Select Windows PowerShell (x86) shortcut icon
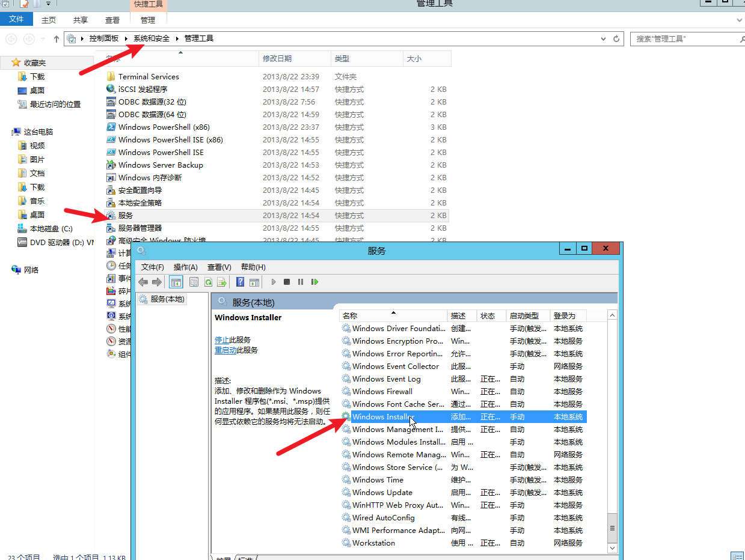Image resolution: width=745 pixels, height=560 pixels. tap(111, 127)
